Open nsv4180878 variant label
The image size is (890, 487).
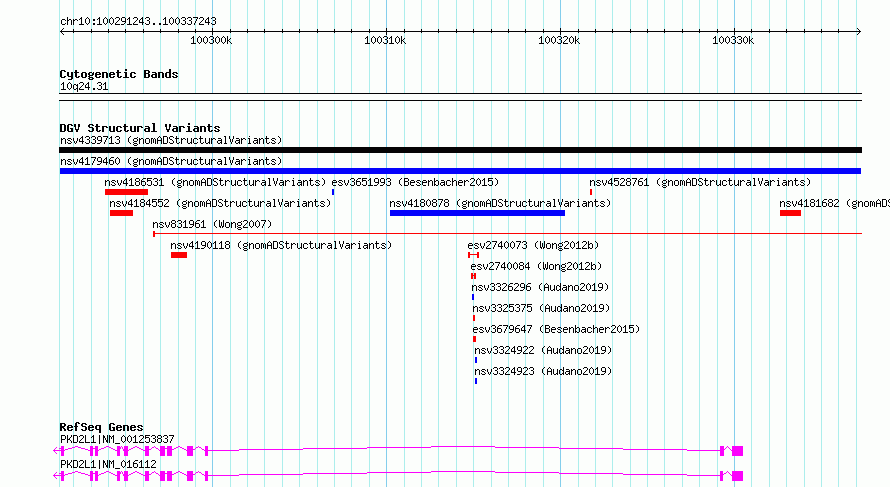(x=500, y=203)
